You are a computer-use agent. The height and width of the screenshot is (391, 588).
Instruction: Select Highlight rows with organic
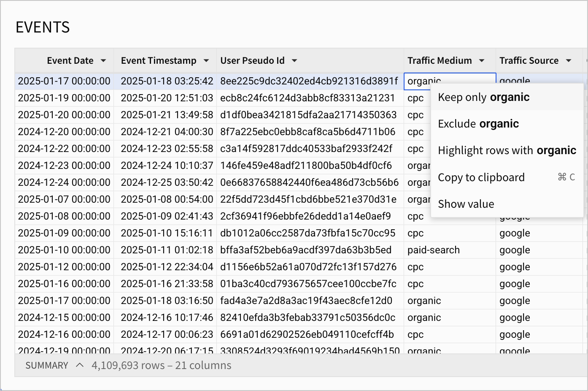click(x=507, y=150)
